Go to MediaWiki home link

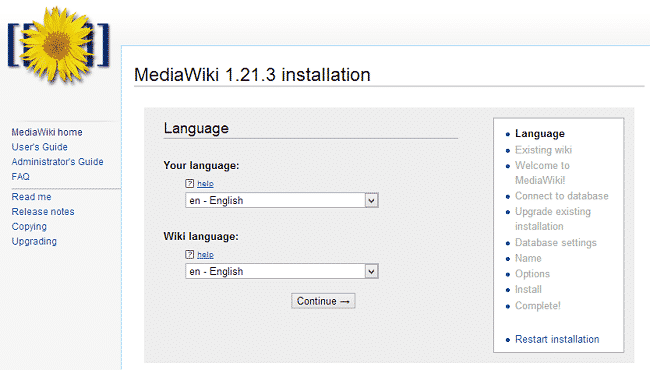[x=47, y=132]
